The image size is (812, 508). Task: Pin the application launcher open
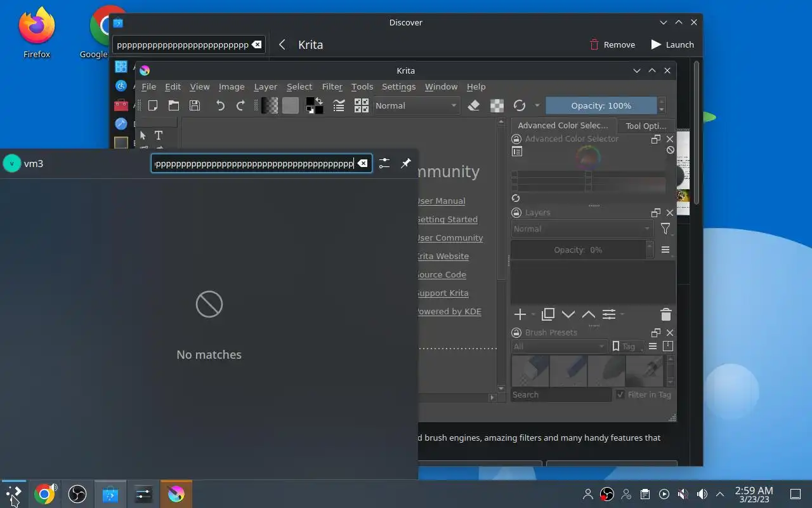click(406, 163)
